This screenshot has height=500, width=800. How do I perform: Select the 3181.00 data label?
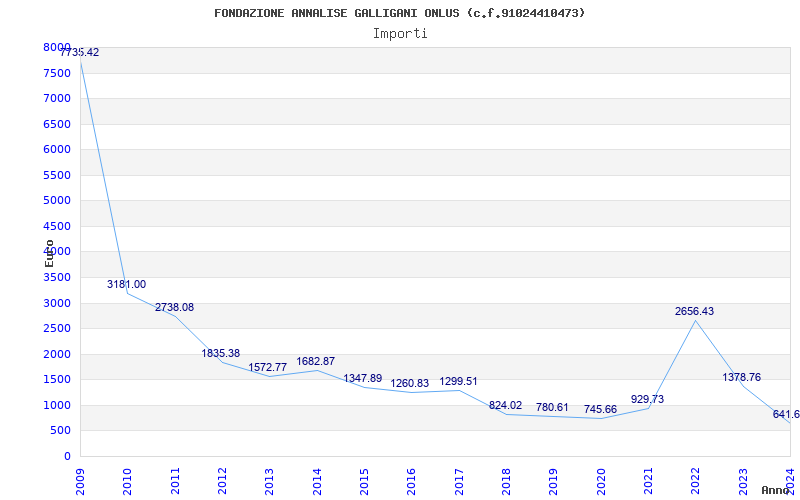(x=127, y=284)
